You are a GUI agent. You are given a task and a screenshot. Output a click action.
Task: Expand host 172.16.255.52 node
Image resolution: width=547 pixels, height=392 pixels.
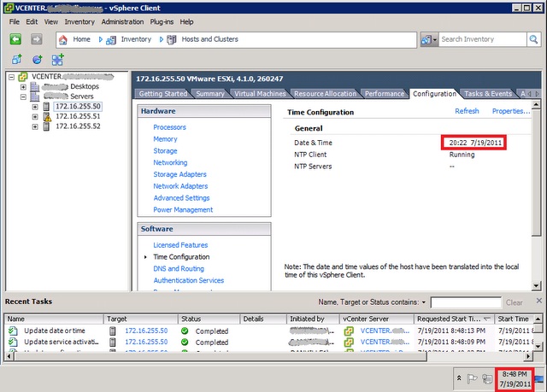(35, 126)
